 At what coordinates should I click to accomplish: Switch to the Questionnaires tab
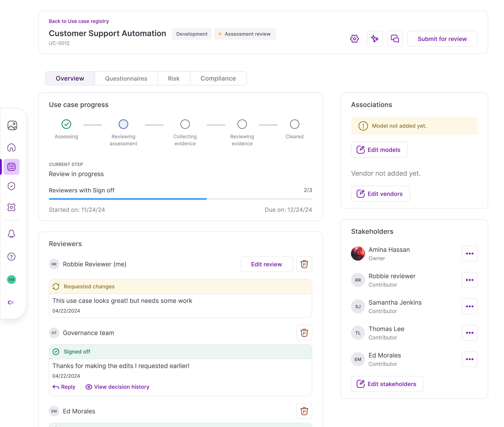(126, 78)
